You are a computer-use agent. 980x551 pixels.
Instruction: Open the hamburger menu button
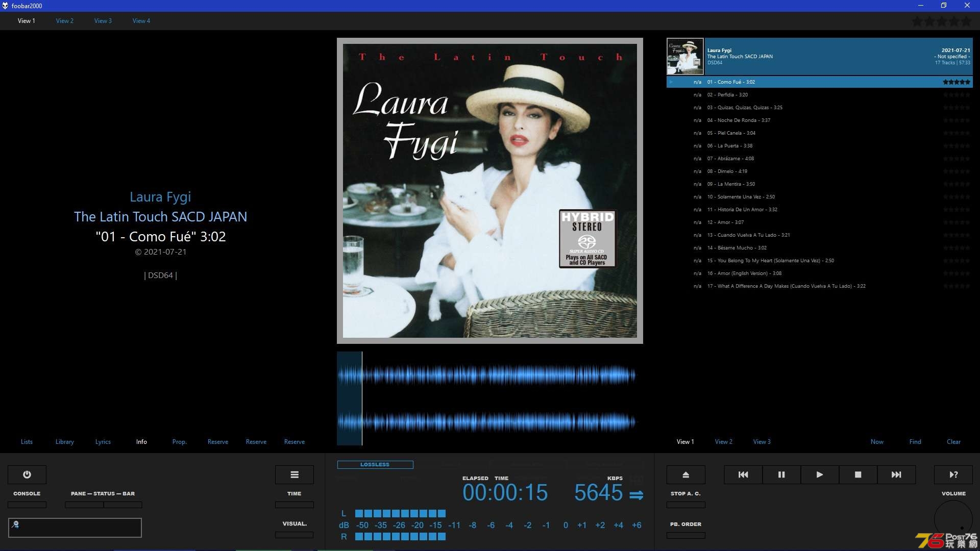click(295, 474)
